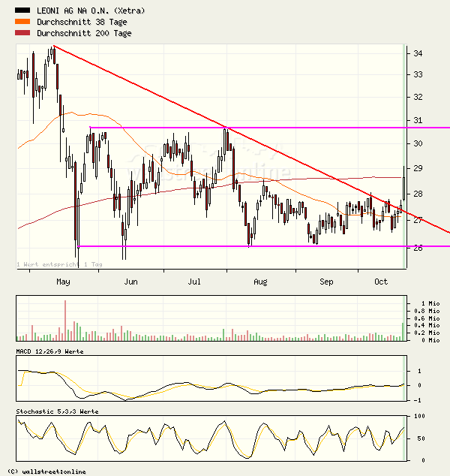Click the '0.2 Mio' volume axis label
The width and height of the screenshot is (450, 476).
pyautogui.click(x=427, y=333)
